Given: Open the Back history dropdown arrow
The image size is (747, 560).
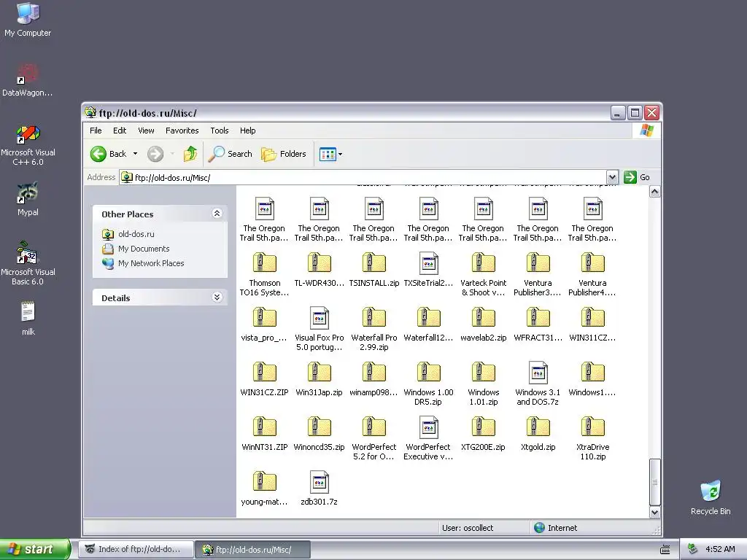Looking at the screenshot, I should pos(135,154).
